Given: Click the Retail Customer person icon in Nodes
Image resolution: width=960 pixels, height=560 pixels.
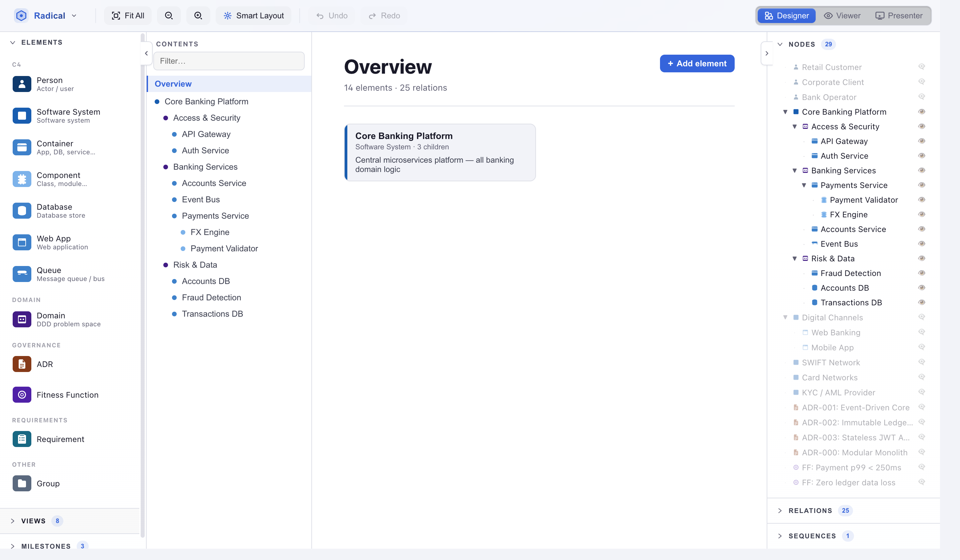Looking at the screenshot, I should (796, 67).
